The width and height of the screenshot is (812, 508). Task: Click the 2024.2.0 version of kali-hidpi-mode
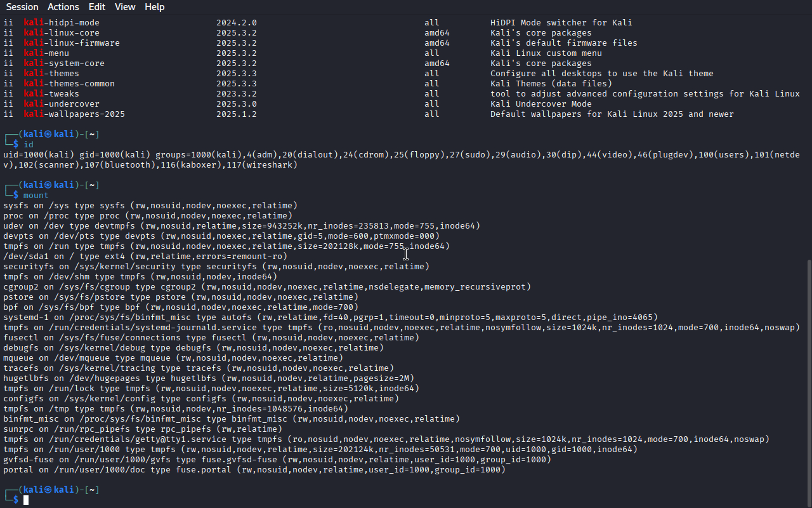click(237, 23)
